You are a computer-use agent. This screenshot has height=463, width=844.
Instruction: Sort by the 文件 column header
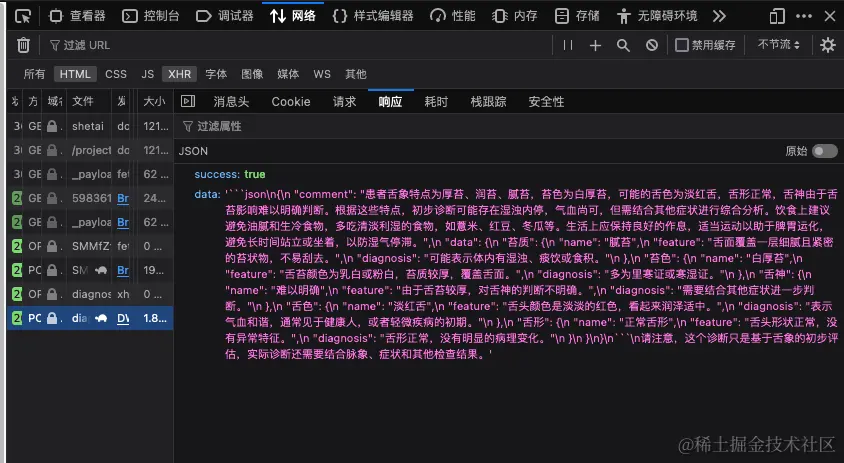tap(90, 101)
